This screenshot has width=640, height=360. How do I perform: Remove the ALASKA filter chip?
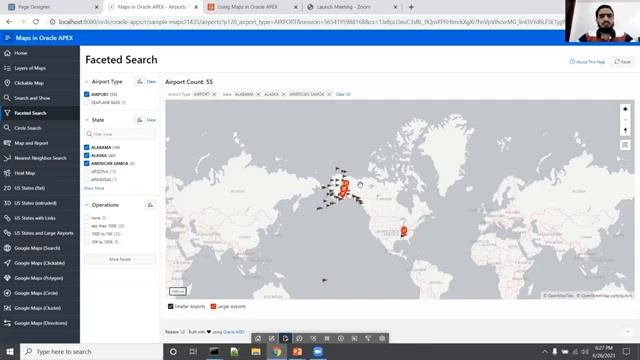pos(283,94)
